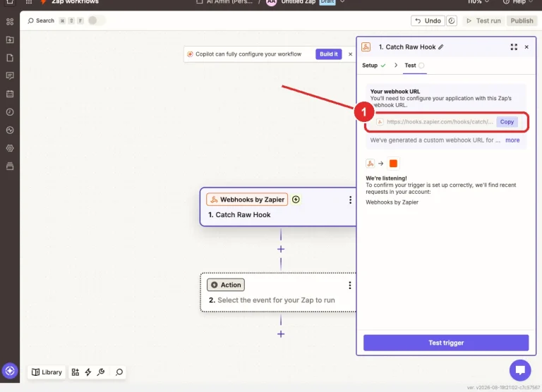The image size is (542, 392).
Task: Click the Test trigger button
Action: (x=446, y=343)
